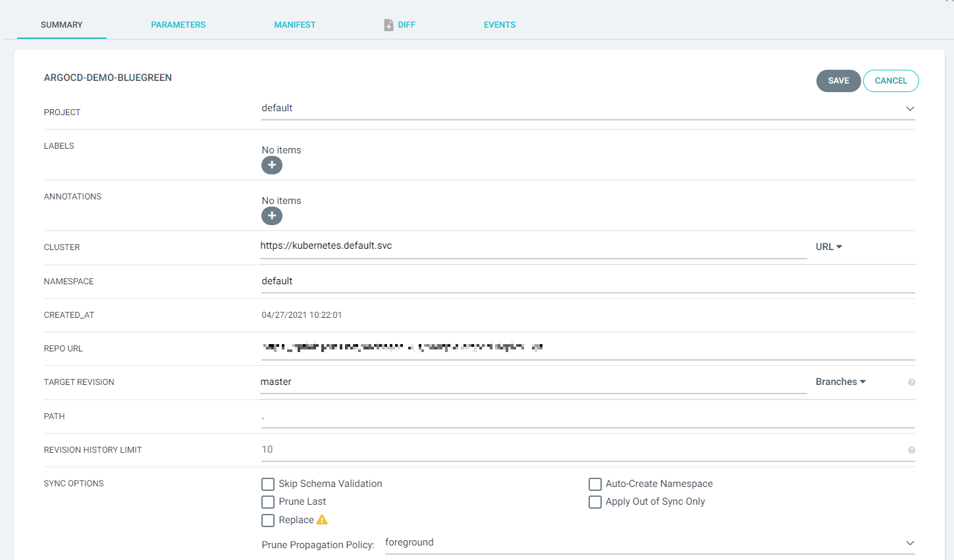
Task: Open Target Revision help question icon
Action: pos(911,382)
